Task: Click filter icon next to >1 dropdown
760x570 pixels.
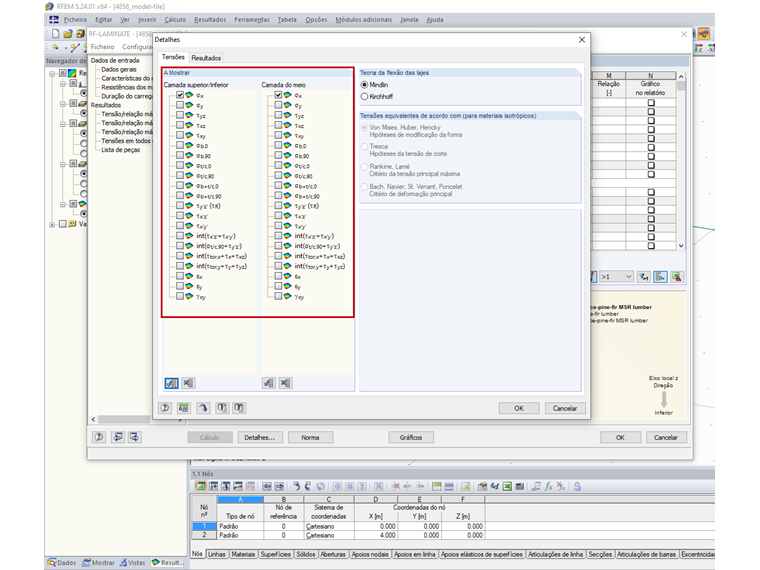Action: pos(644,277)
